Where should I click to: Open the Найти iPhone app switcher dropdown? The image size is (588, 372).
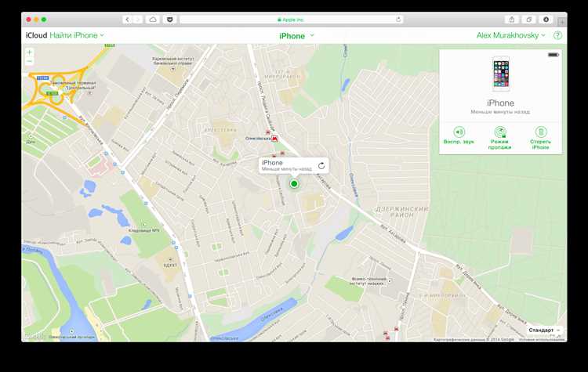pyautogui.click(x=77, y=35)
